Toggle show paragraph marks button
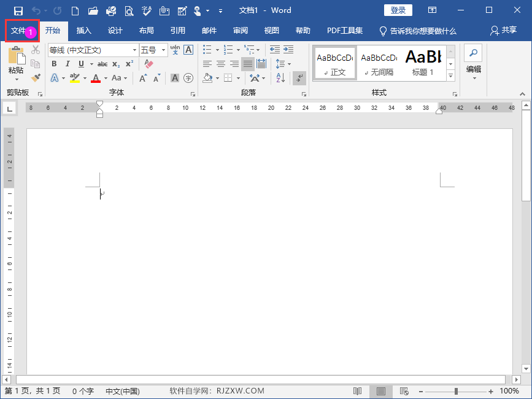Image resolution: width=532 pixels, height=399 pixels. coord(299,78)
